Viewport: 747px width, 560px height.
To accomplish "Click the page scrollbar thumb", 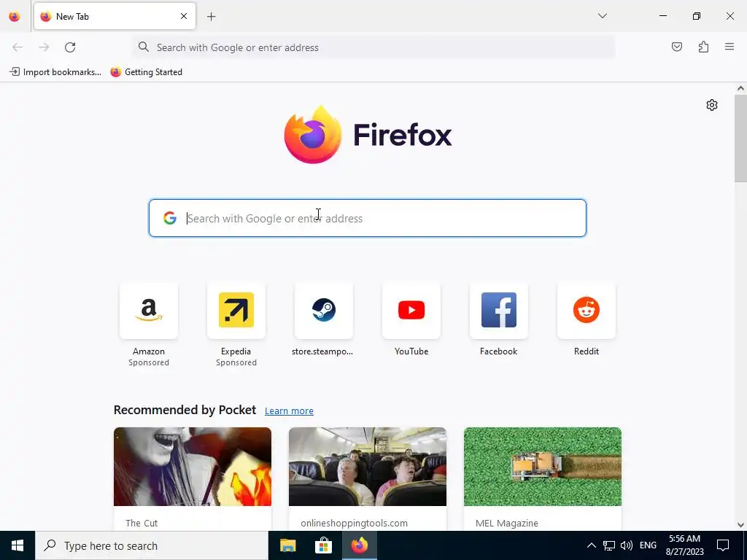I will click(740, 139).
